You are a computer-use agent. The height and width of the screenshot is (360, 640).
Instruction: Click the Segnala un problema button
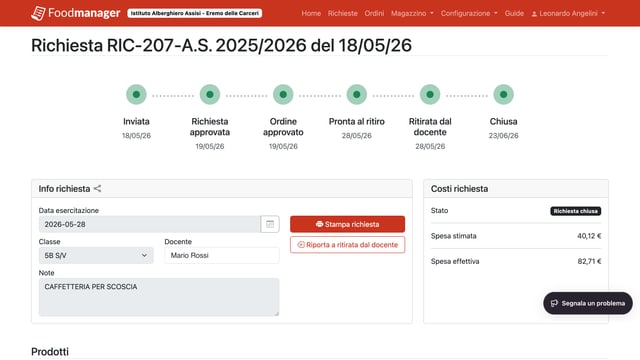coord(588,303)
